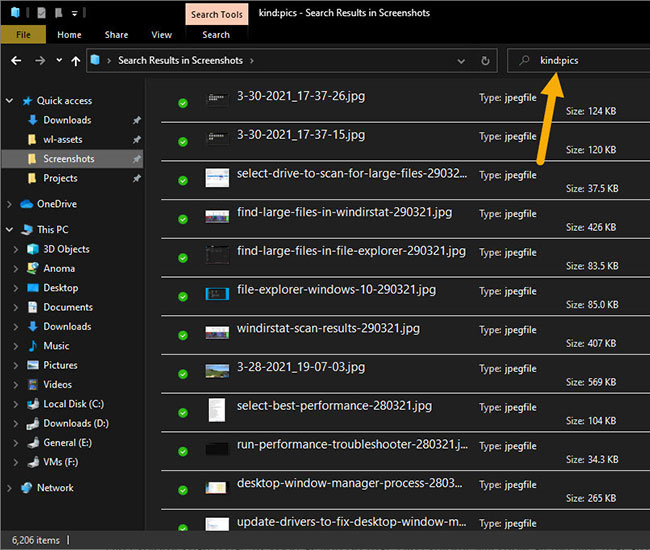The image size is (650, 550).
Task: Click thumbnail of select-best-performance-280321.jpg
Action: point(217,410)
